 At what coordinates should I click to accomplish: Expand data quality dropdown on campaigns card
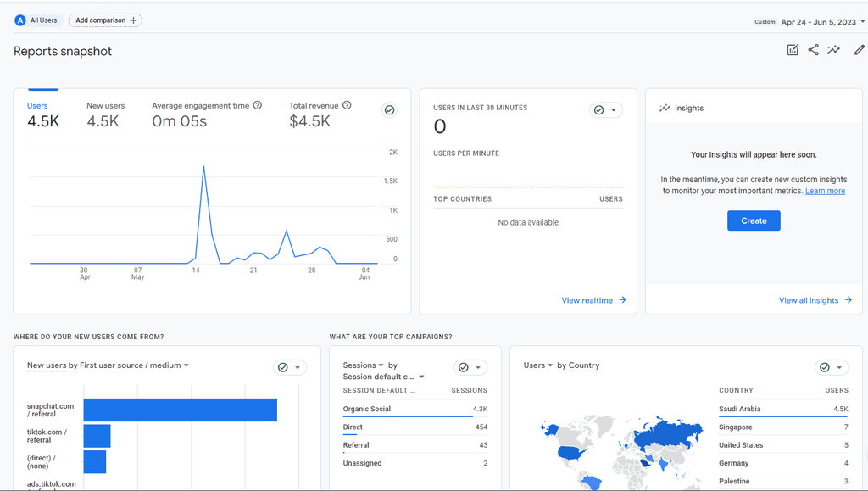tap(478, 367)
